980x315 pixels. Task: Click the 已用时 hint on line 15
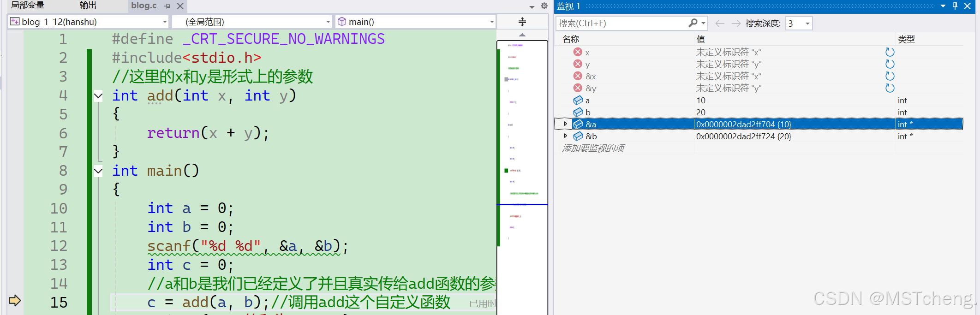pos(482,303)
